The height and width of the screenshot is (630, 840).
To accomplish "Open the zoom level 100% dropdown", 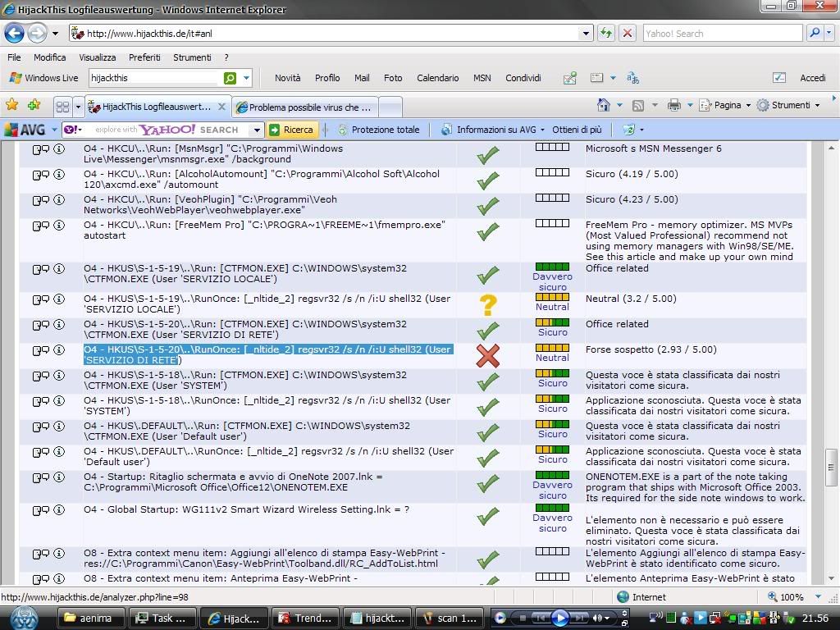I will pos(818,597).
